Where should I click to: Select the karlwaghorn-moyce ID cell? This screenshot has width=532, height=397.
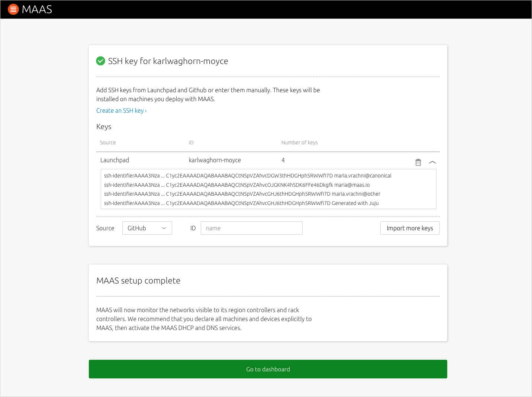215,160
